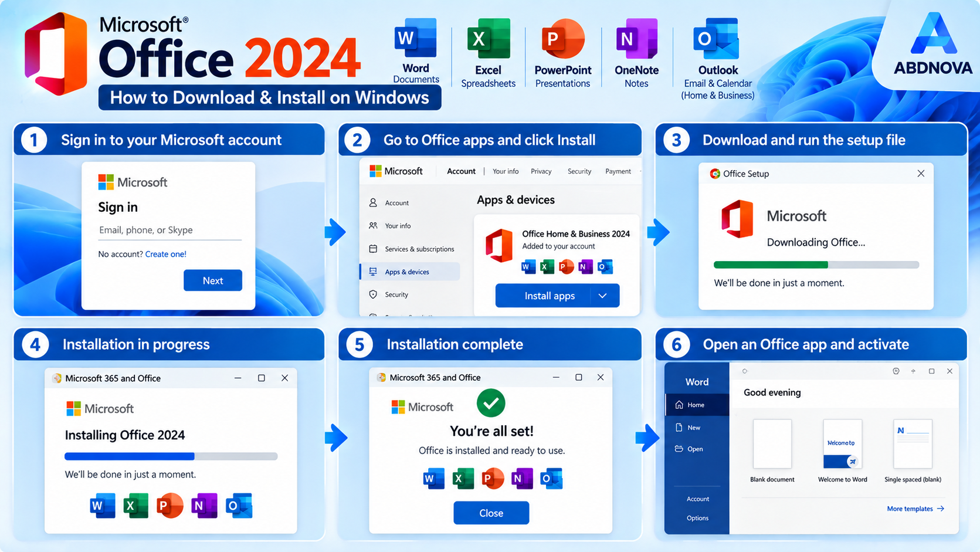This screenshot has height=552, width=980.
Task: Open the Welcome to Word template
Action: tap(843, 443)
